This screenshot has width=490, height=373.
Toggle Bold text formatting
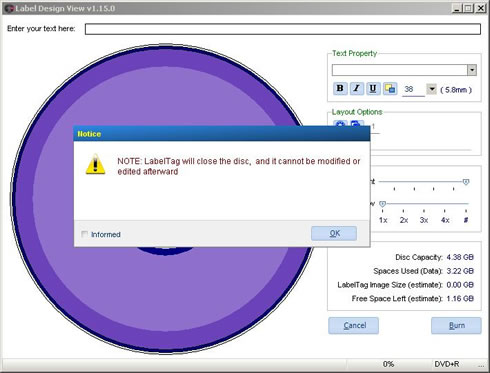[x=340, y=89]
